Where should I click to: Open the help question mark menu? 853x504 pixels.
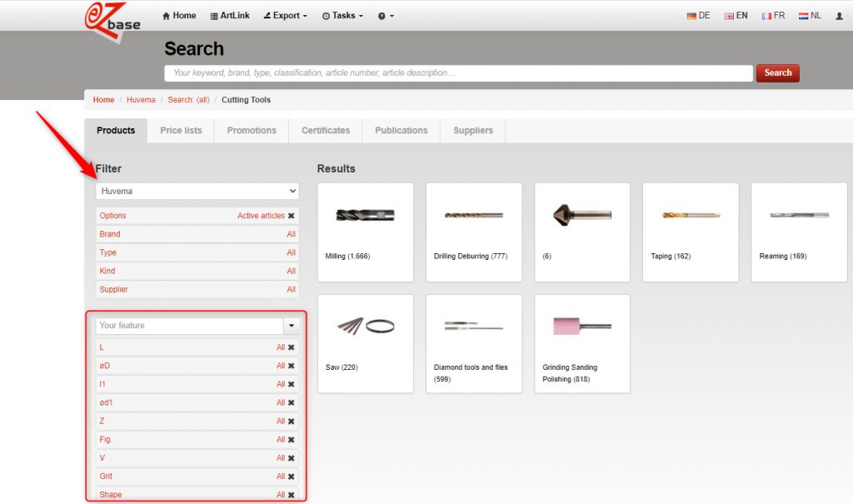pos(386,16)
